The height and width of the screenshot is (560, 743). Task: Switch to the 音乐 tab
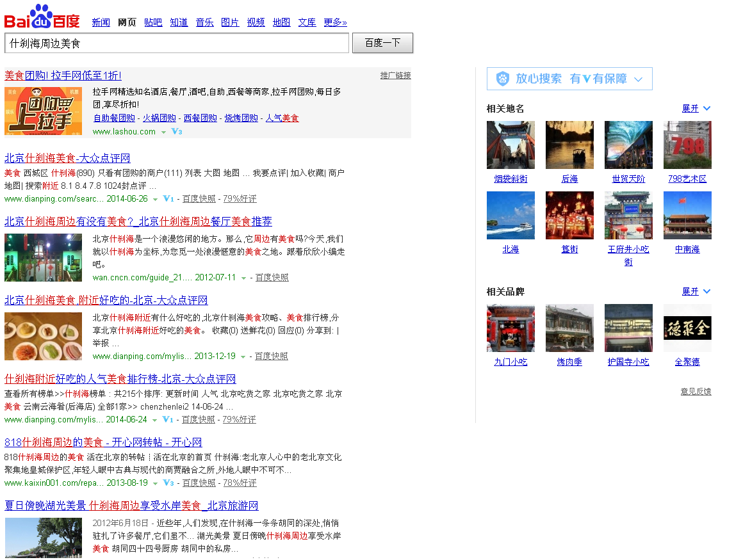point(205,22)
